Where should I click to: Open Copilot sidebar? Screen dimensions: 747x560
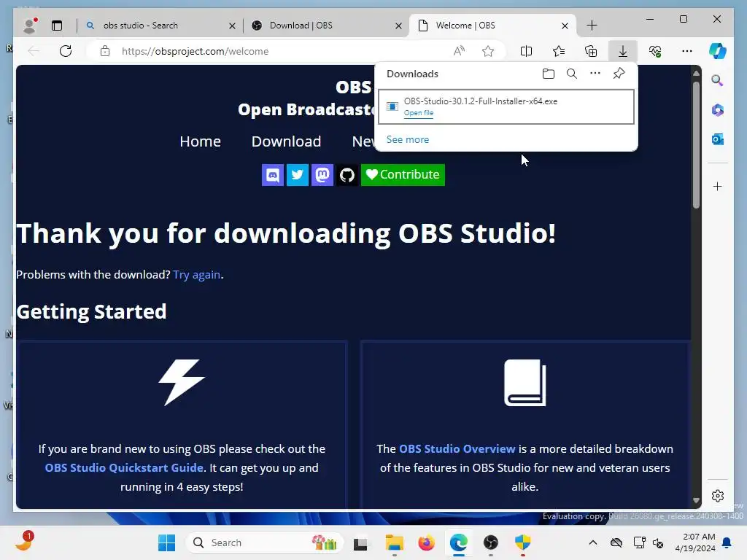pos(718,51)
